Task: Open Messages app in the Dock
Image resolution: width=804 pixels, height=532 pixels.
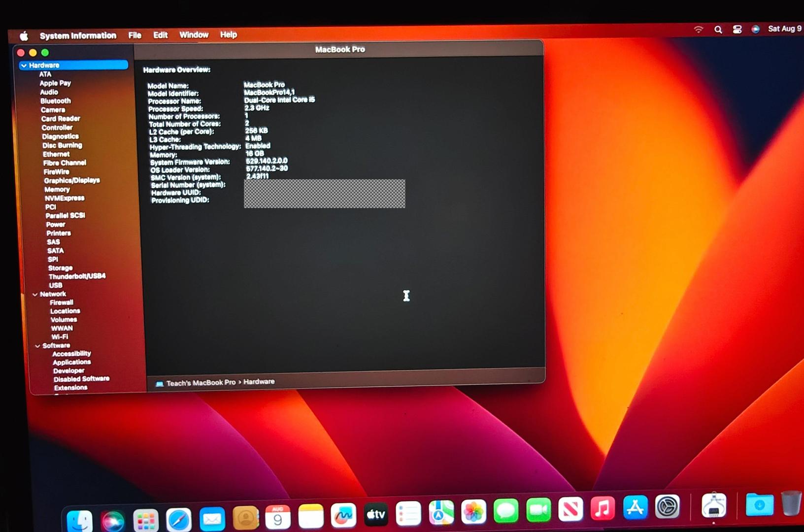Action: (506, 510)
